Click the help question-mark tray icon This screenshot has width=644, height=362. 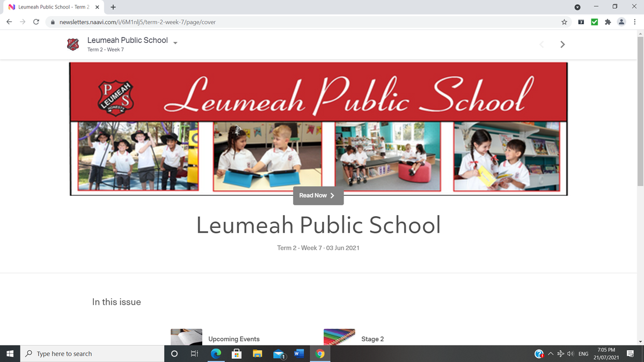pyautogui.click(x=539, y=354)
